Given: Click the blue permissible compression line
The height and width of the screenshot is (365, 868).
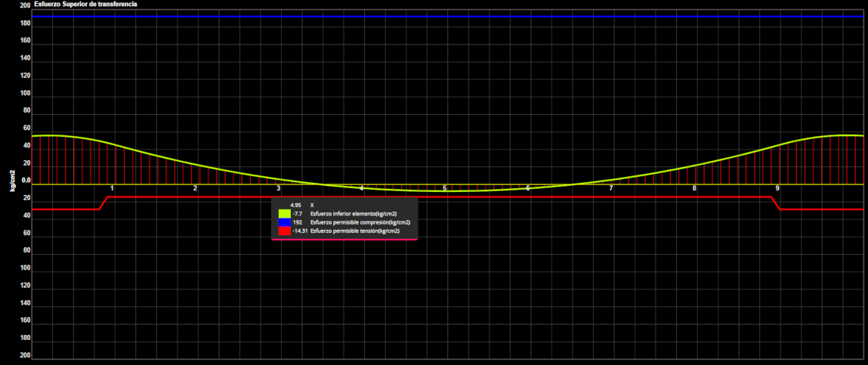Looking at the screenshot, I should pyautogui.click(x=447, y=16).
